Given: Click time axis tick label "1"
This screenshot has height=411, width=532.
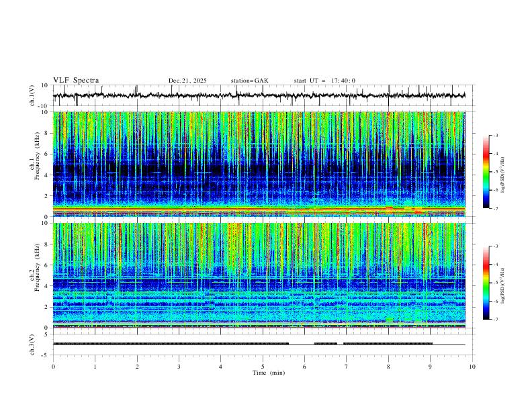Looking at the screenshot, I should pos(95,367).
